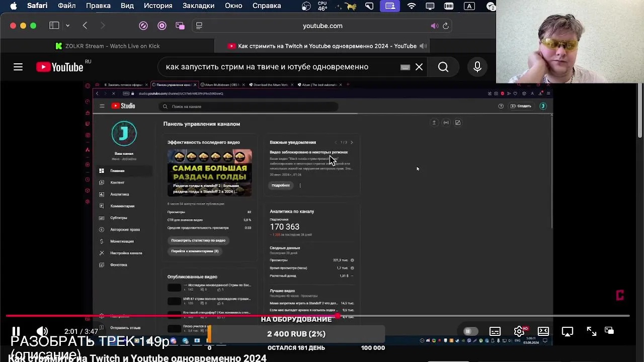Clear the search query with the X
The image size is (644, 362).
(x=419, y=67)
